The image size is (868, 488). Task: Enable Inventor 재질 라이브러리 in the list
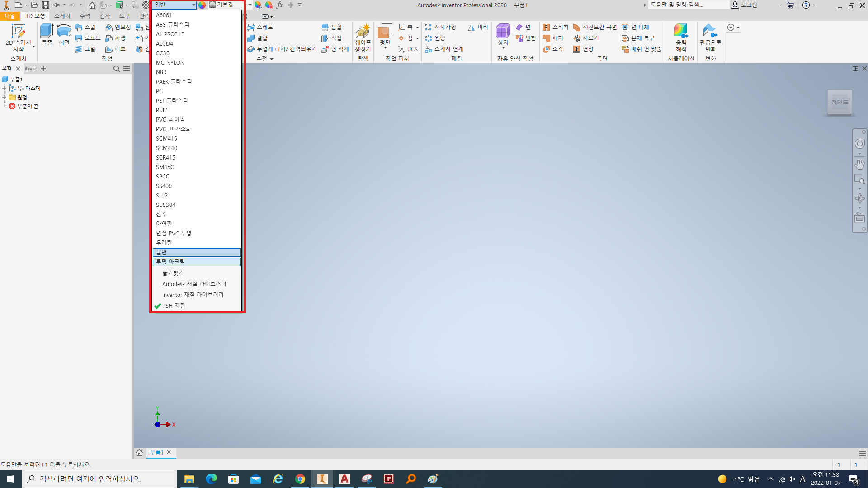pyautogui.click(x=193, y=295)
